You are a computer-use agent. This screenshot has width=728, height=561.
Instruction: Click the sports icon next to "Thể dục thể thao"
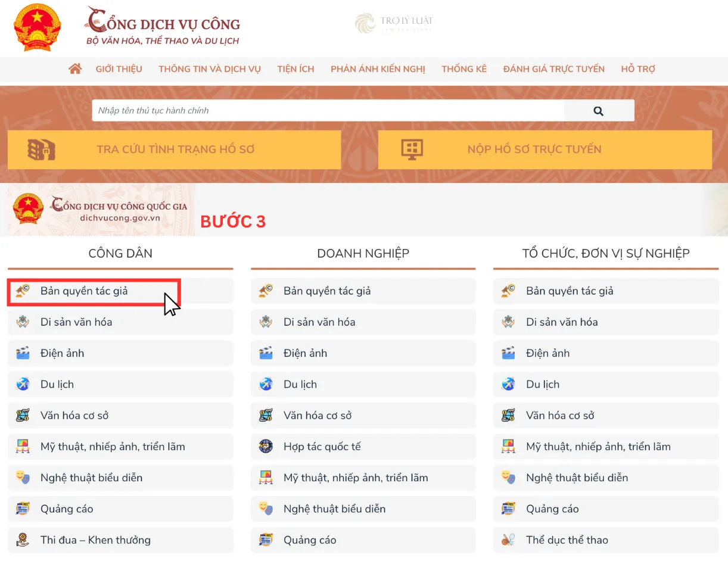pyautogui.click(x=508, y=540)
